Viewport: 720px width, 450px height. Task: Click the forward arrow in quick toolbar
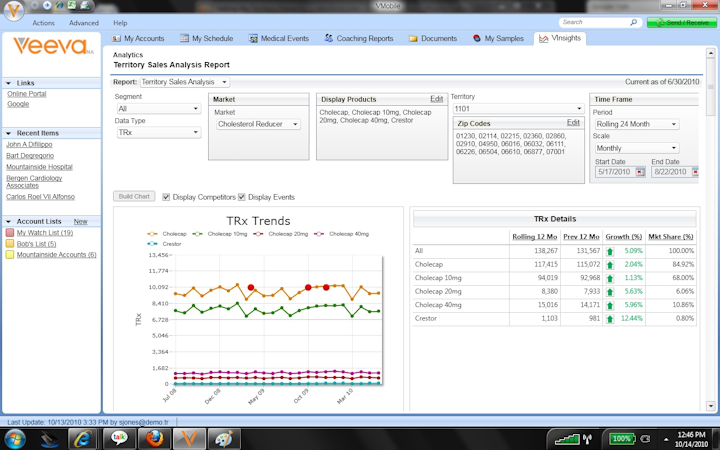tap(47, 6)
